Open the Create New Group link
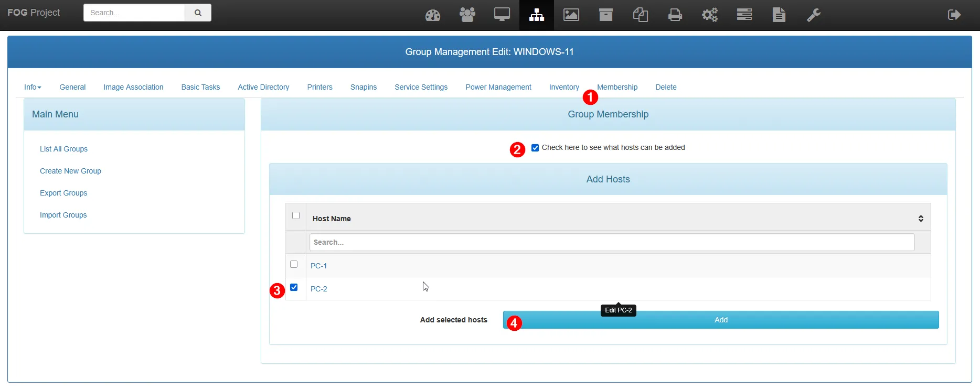This screenshot has width=980, height=390. 70,171
